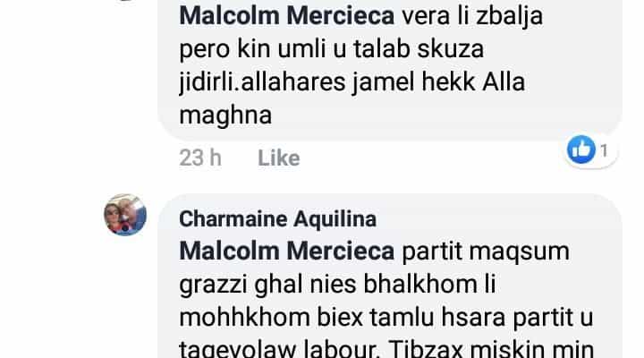Viewport: 644px width, 358px height.
Task: Open Malcolm Mercieca mention before 'partit maqsum'
Action: click(x=287, y=251)
